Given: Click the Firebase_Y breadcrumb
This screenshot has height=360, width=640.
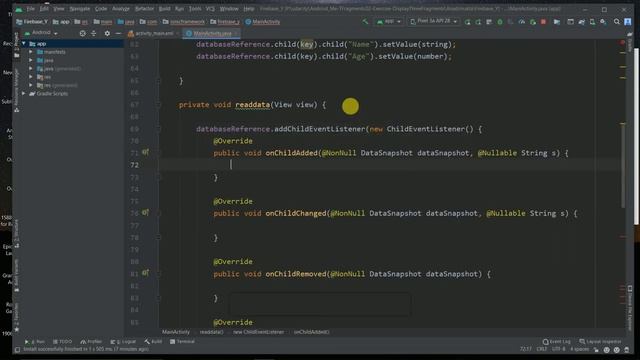Looking at the screenshot, I should (x=32, y=22).
